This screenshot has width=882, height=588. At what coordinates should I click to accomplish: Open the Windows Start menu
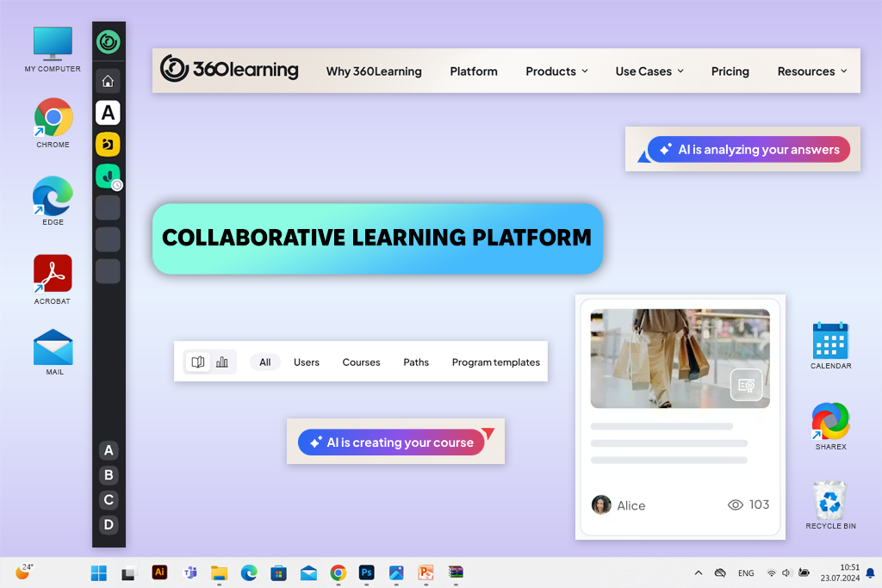(99, 573)
